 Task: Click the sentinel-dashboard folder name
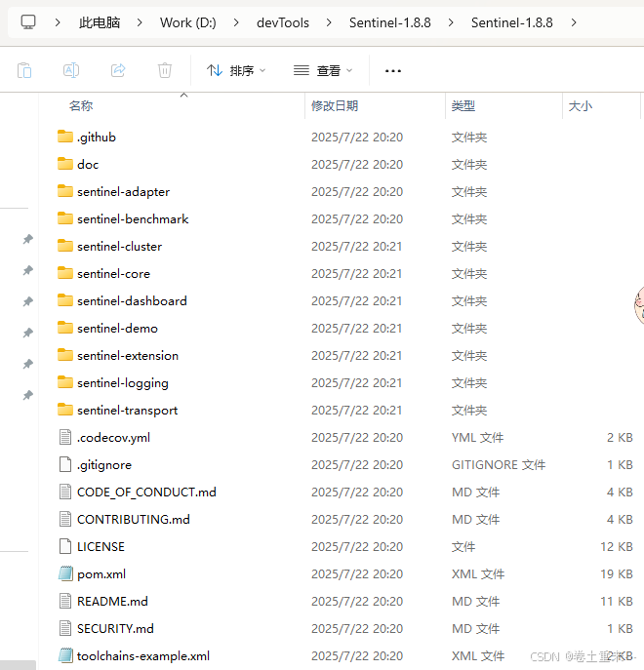[132, 300]
